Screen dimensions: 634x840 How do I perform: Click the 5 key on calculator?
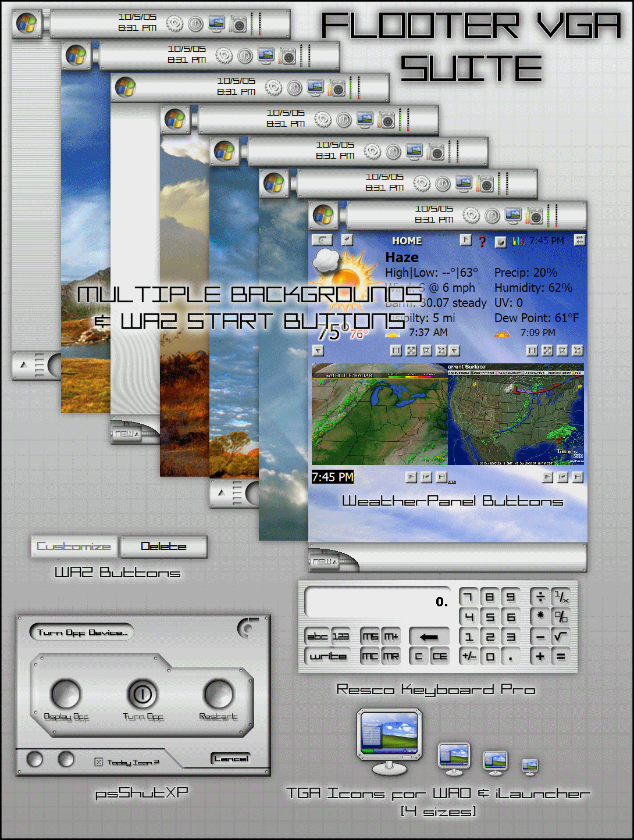pyautogui.click(x=490, y=617)
